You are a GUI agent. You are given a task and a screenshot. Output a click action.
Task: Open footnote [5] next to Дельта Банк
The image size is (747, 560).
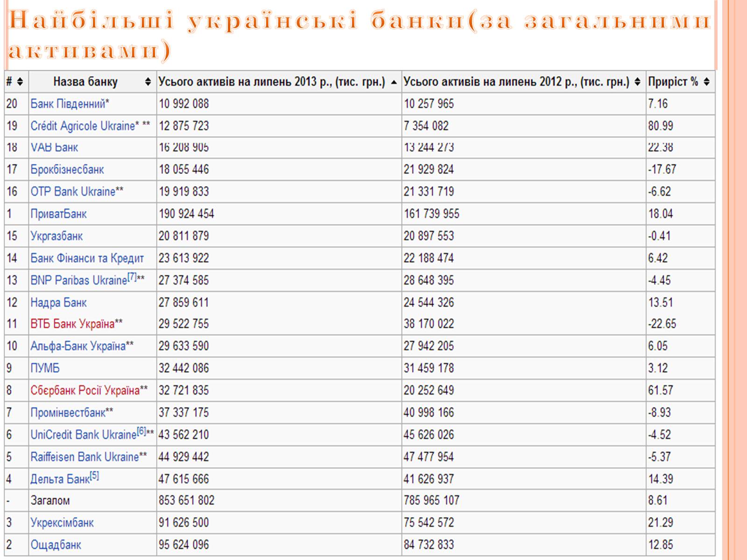point(94,476)
